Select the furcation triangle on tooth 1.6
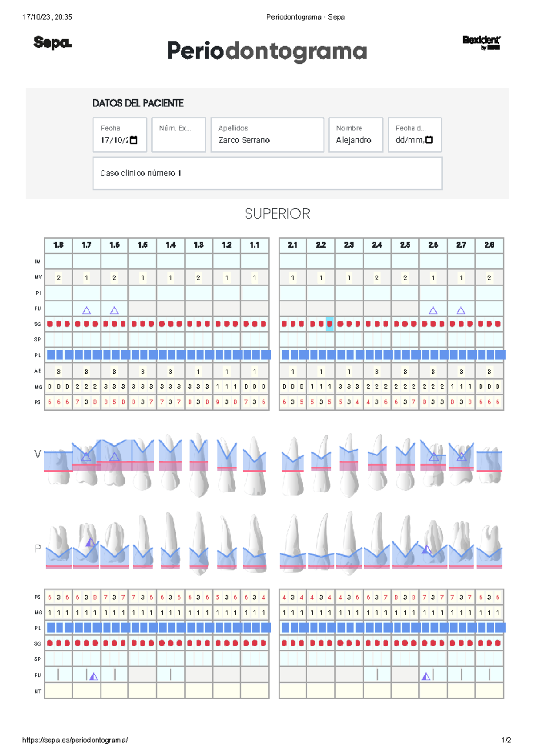 coord(114,310)
